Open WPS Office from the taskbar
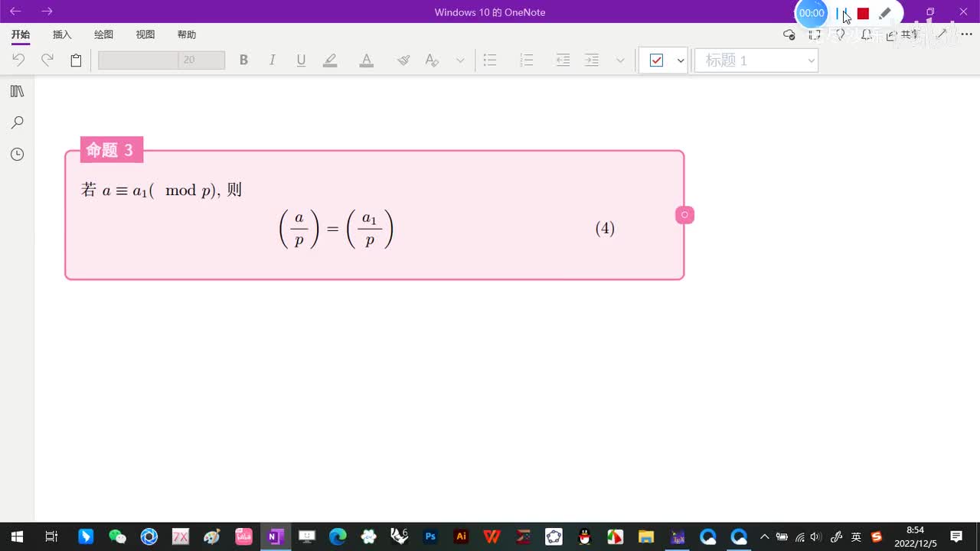The height and width of the screenshot is (551, 980). [x=492, y=536]
